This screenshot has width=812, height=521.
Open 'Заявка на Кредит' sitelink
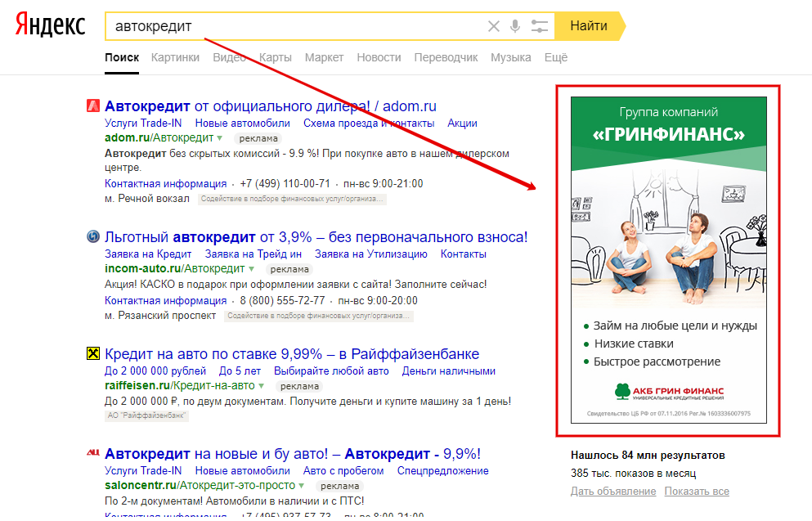[x=148, y=254]
